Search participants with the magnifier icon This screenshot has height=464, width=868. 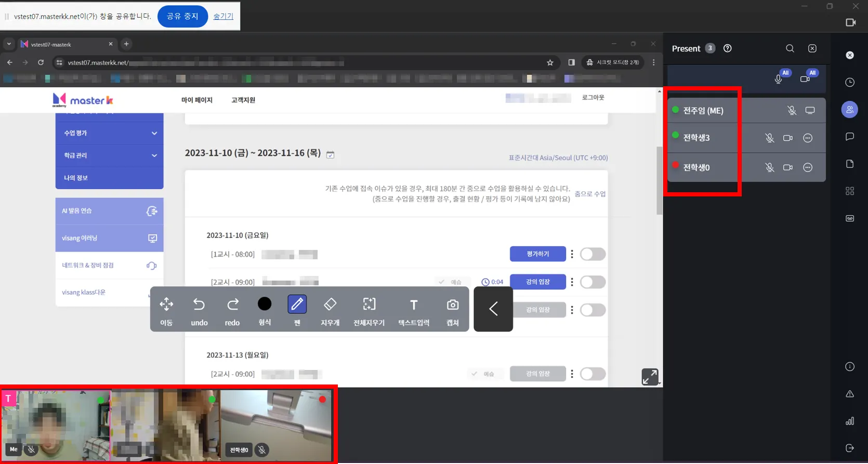(790, 48)
